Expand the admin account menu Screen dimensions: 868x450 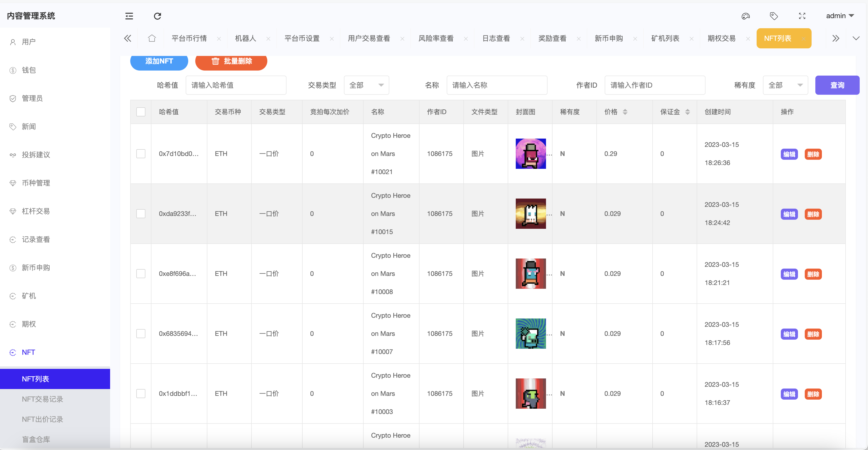click(x=840, y=16)
